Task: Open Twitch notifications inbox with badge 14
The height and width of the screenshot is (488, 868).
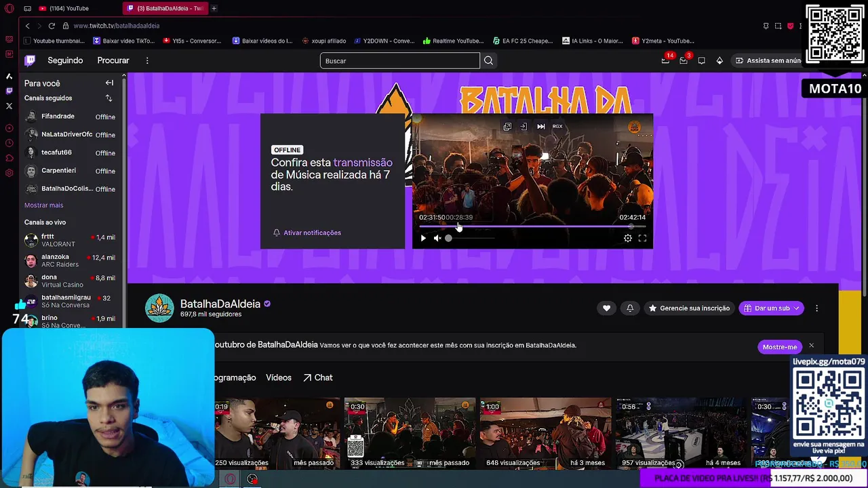Action: tap(665, 60)
